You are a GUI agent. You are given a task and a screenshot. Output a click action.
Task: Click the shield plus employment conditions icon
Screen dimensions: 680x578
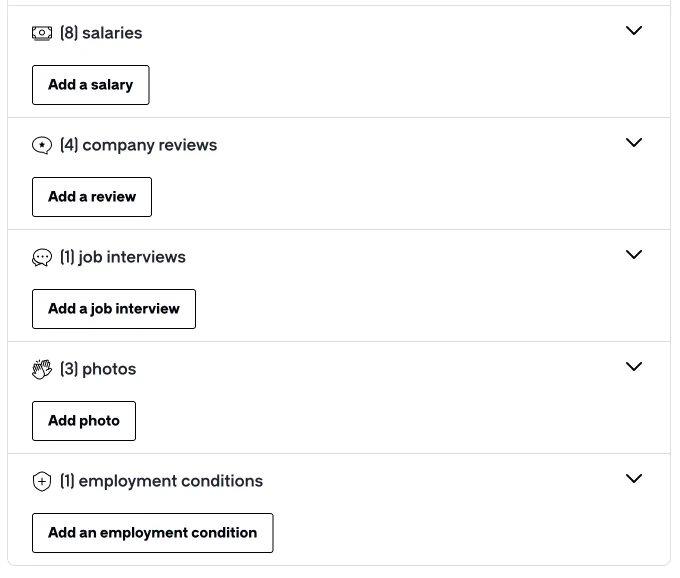tap(42, 481)
